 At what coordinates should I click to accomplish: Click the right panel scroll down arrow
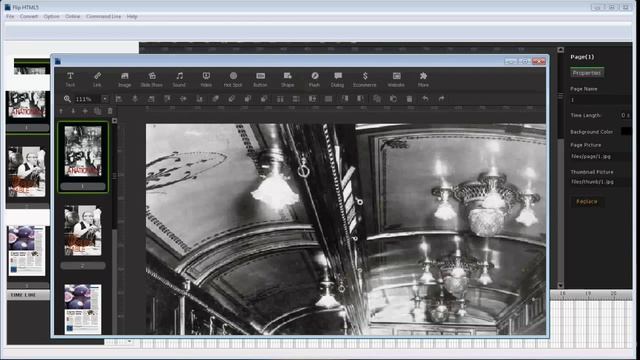click(x=561, y=285)
